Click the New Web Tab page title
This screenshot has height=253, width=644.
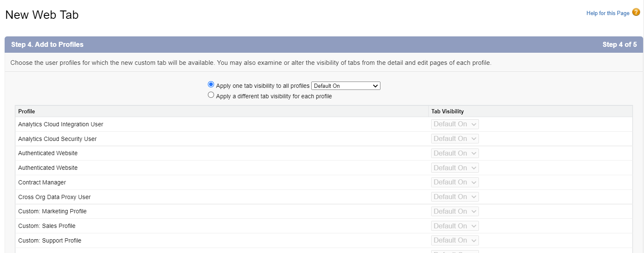coord(42,15)
